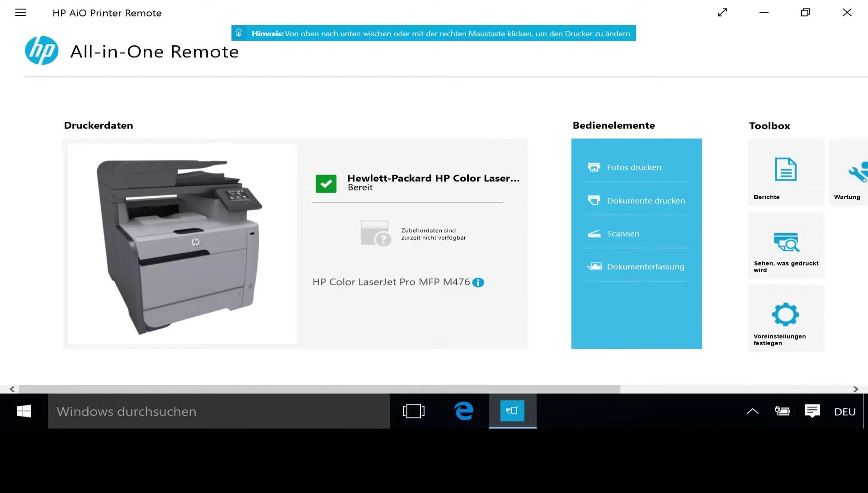Click the Windows durchsuchen search box
The height and width of the screenshot is (493, 868).
219,411
